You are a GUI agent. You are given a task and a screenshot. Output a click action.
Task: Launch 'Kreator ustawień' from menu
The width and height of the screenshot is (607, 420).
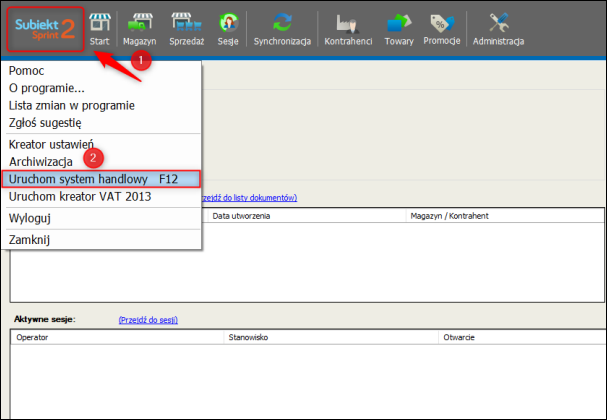[x=101, y=144]
